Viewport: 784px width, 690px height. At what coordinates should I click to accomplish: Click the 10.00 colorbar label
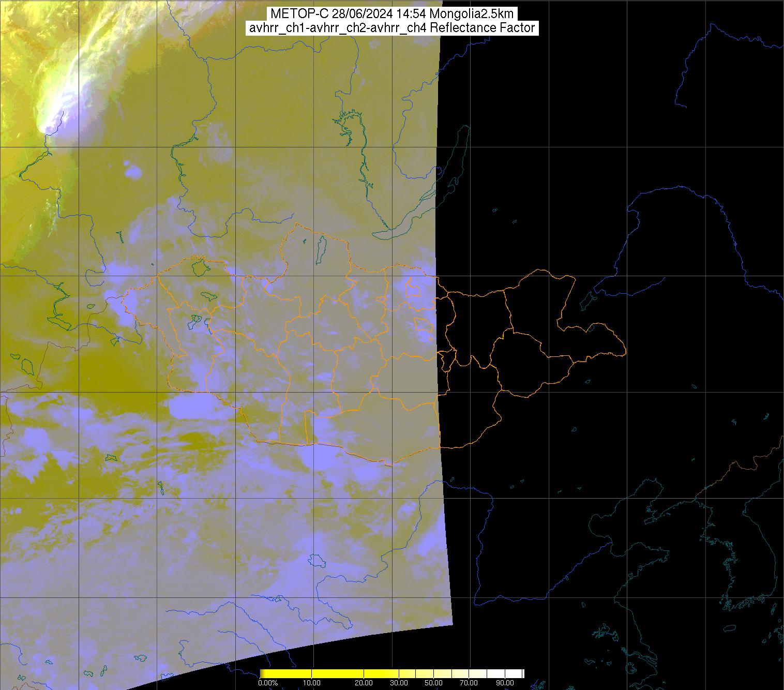click(x=311, y=683)
